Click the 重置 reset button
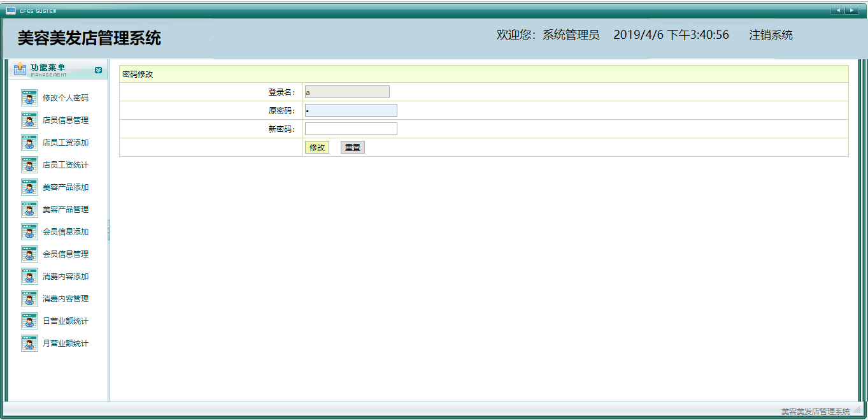 (353, 148)
